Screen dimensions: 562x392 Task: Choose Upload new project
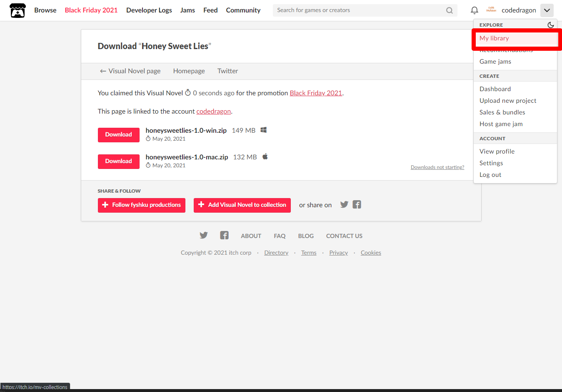(x=515, y=101)
